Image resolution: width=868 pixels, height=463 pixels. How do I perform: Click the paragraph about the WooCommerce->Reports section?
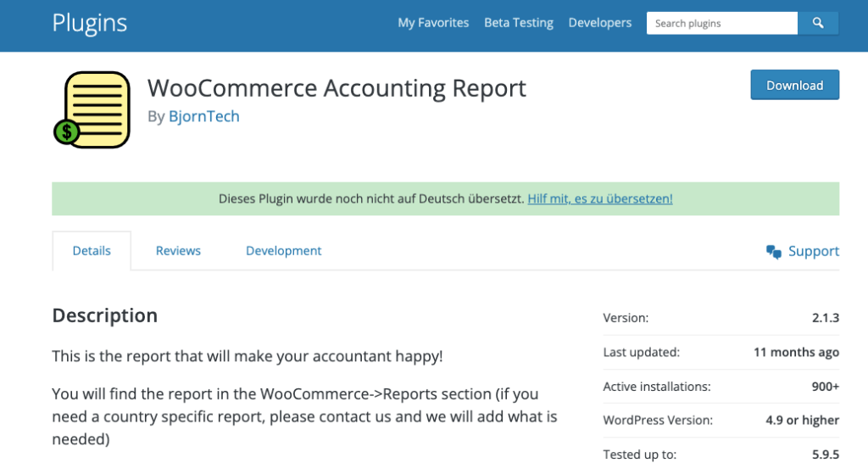point(304,416)
